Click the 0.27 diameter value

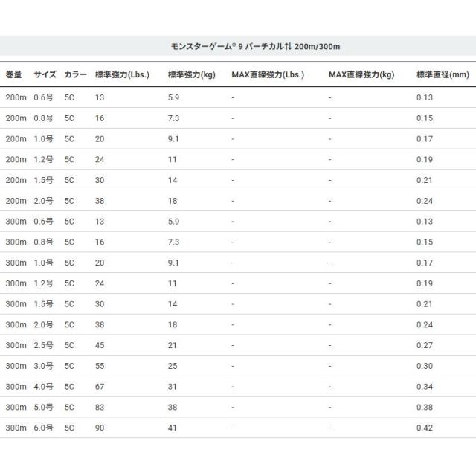tap(425, 345)
